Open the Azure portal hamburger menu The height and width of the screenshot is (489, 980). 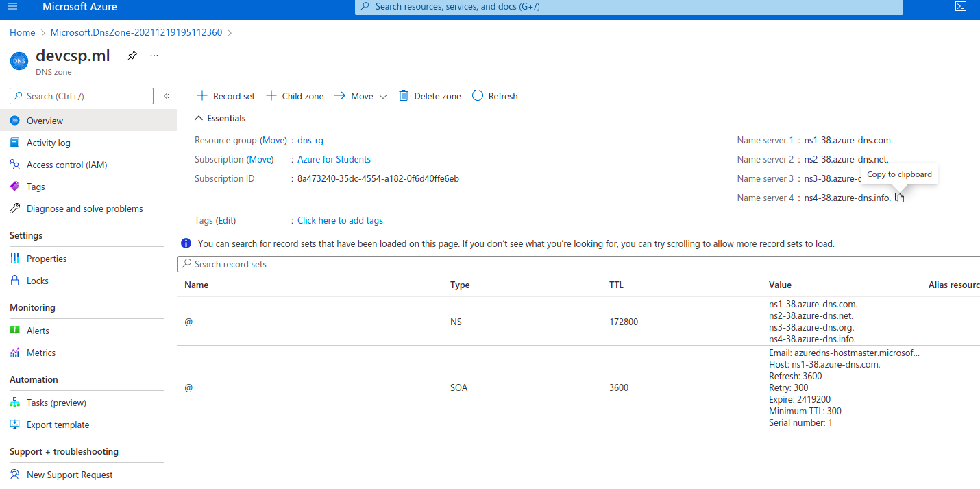(x=12, y=7)
